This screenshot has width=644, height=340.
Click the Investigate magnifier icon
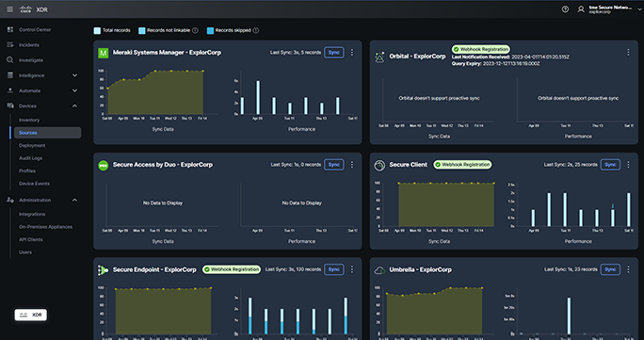coord(10,60)
